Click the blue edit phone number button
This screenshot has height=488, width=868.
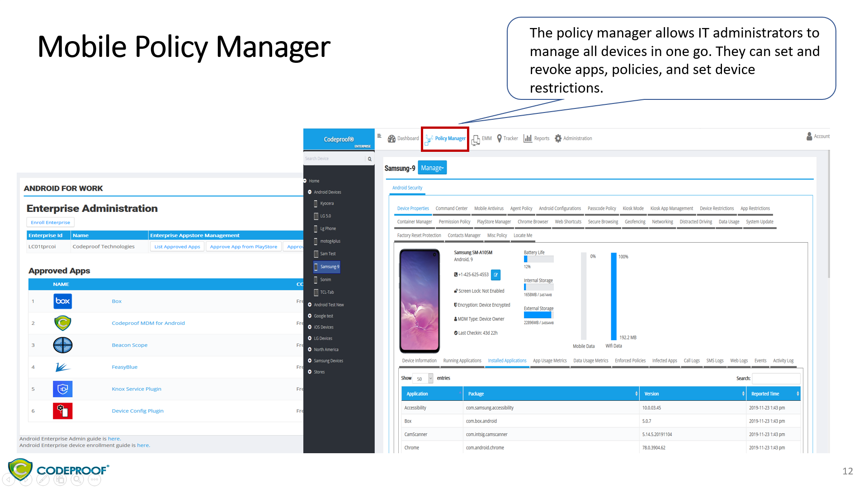click(495, 275)
